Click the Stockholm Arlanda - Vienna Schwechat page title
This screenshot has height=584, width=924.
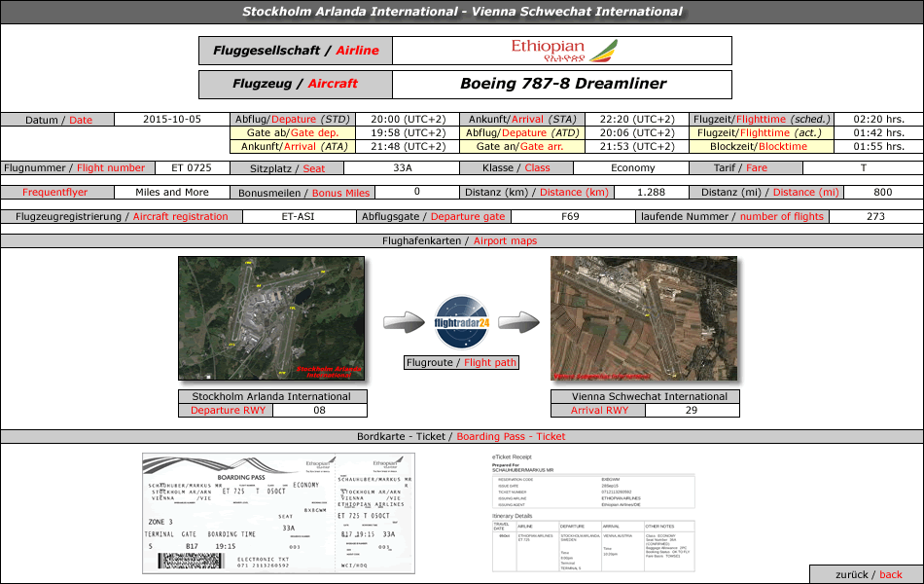(462, 12)
